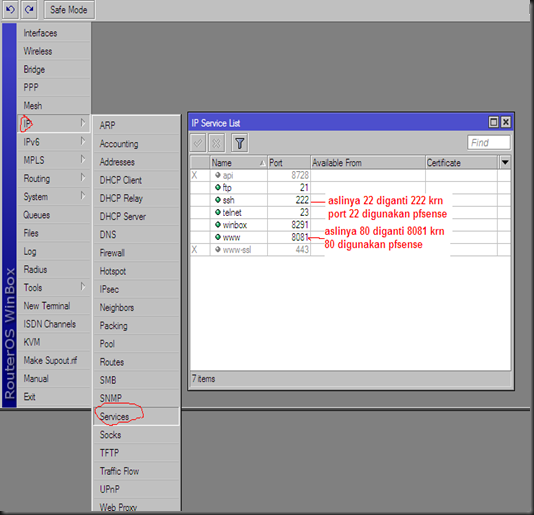The image size is (534, 515).
Task: Select Traffic Flow in the IP submenu
Action: (x=136, y=471)
